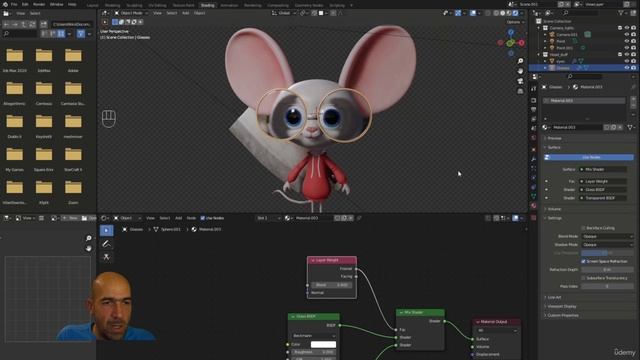
Task: Hide the Camera_lights collection eye icon
Action: pos(627,28)
